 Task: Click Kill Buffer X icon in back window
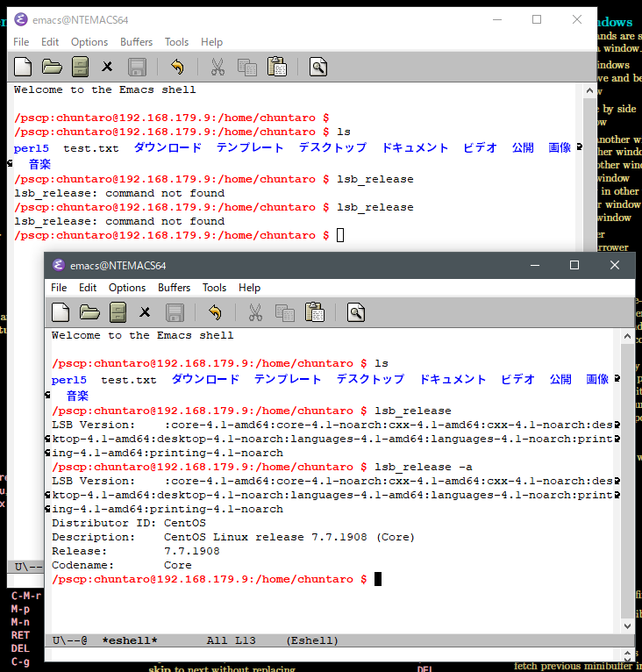click(107, 67)
